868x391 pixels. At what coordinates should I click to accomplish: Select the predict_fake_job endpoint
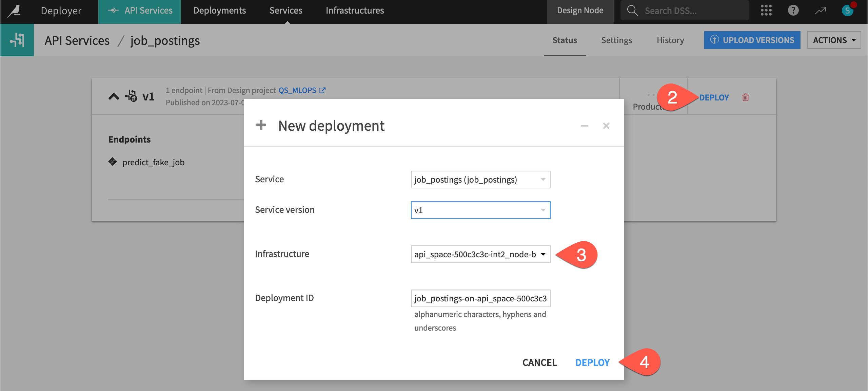point(153,162)
